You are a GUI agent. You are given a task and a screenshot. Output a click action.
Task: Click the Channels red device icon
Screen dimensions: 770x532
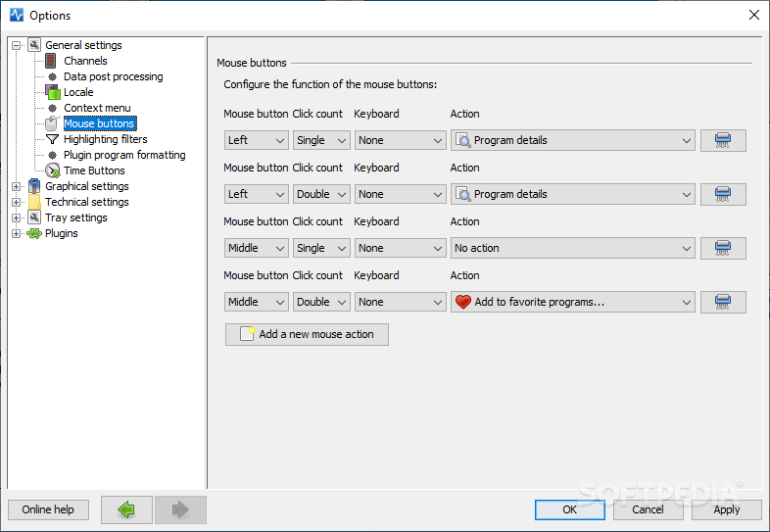[51, 61]
